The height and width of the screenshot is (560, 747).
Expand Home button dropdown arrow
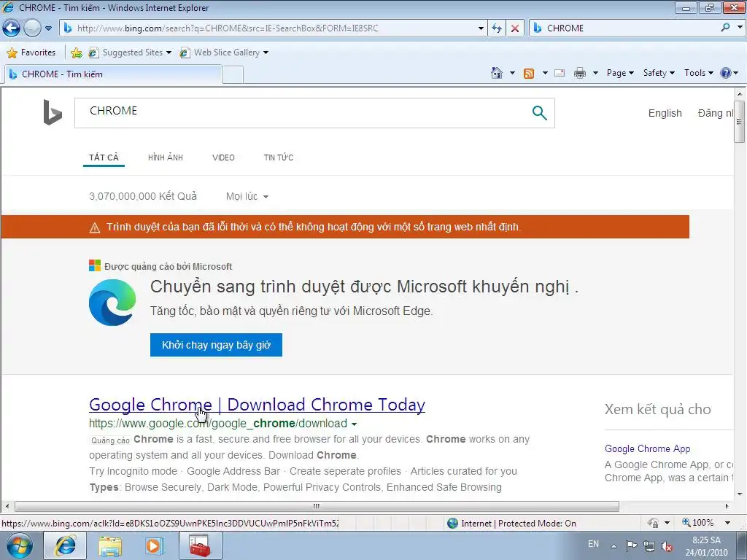513,73
